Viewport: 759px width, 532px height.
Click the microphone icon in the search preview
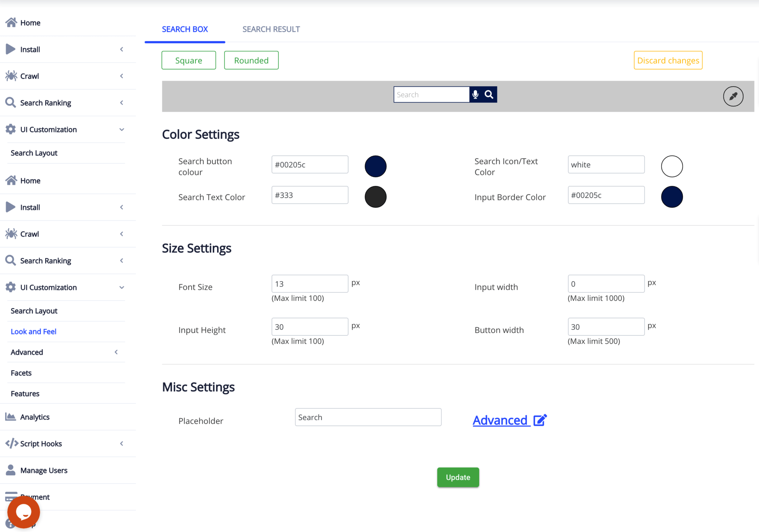475,94
